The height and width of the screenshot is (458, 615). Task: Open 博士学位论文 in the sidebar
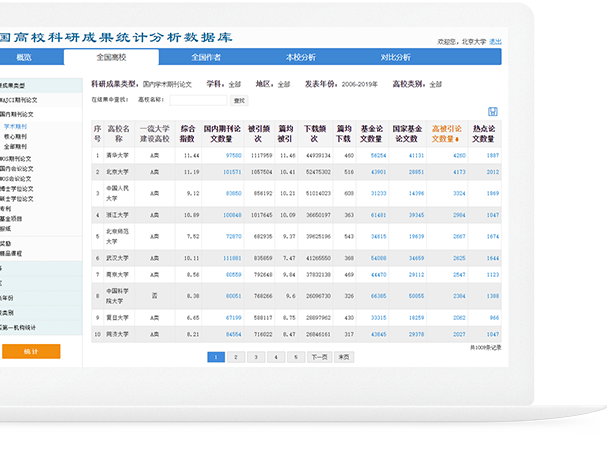coord(17,189)
